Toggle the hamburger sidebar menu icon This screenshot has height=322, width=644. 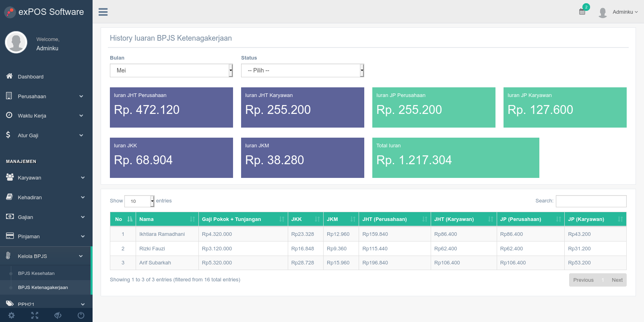click(x=103, y=12)
